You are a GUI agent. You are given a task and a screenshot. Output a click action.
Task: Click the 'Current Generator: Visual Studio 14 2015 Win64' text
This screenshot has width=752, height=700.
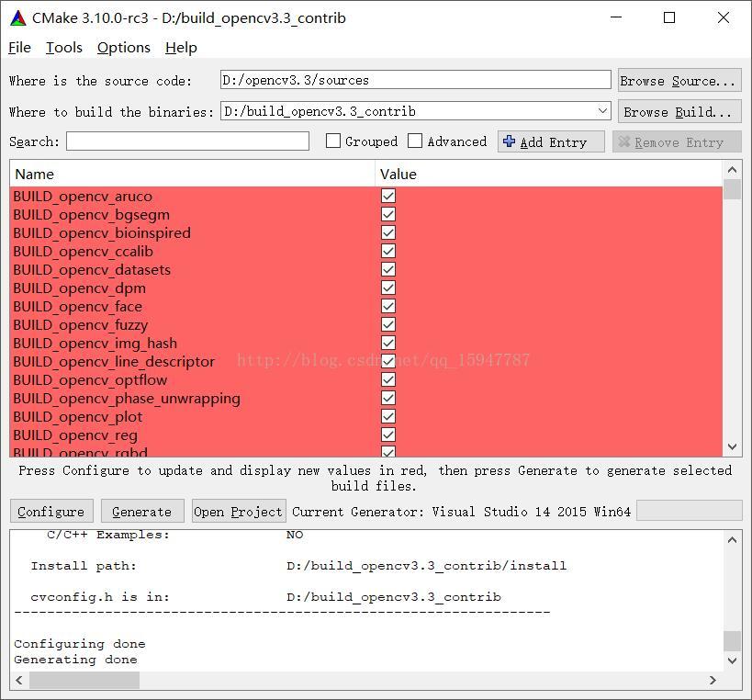pos(461,512)
